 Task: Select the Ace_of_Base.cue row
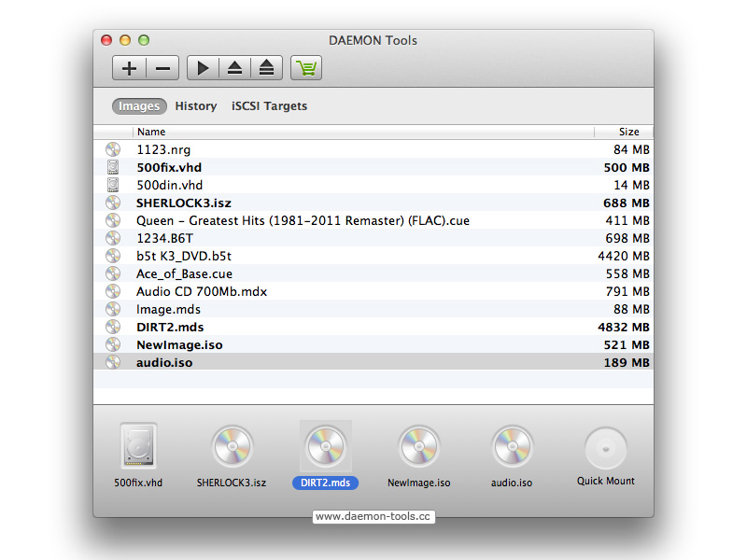pyautogui.click(x=373, y=273)
